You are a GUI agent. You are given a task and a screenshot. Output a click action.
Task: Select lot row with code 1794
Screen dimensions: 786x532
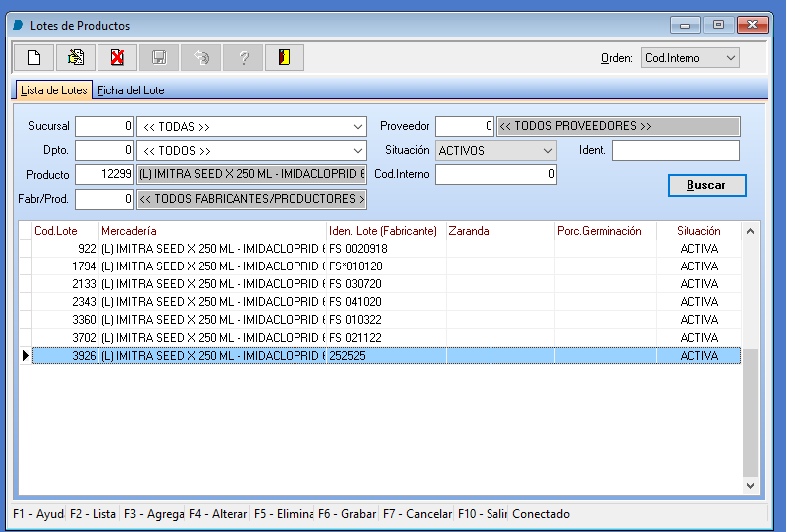point(386,266)
